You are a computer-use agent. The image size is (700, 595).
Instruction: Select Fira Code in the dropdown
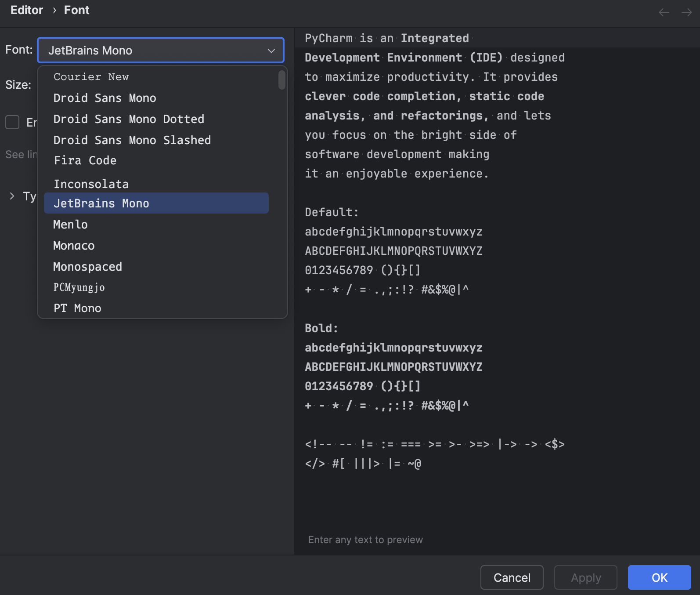point(156,161)
